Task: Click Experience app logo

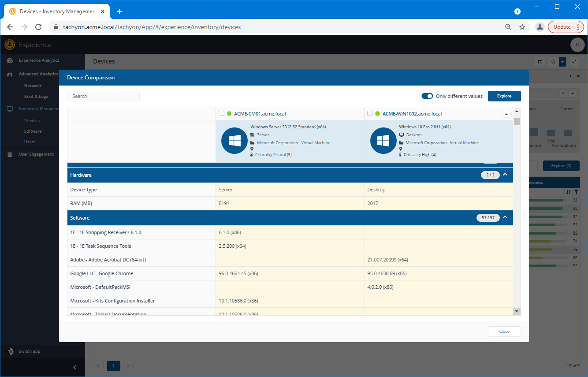Action: (x=10, y=45)
